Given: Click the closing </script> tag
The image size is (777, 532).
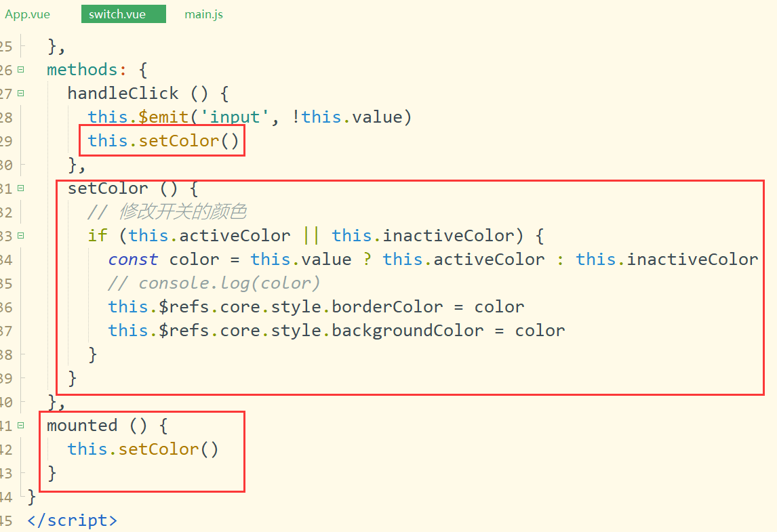Looking at the screenshot, I should click(72, 520).
